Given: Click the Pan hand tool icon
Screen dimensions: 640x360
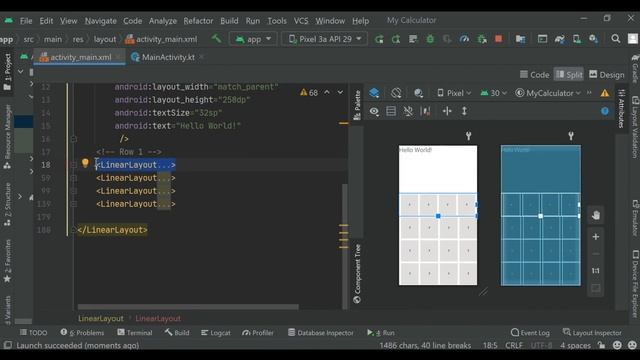Looking at the screenshot, I should [x=596, y=215].
